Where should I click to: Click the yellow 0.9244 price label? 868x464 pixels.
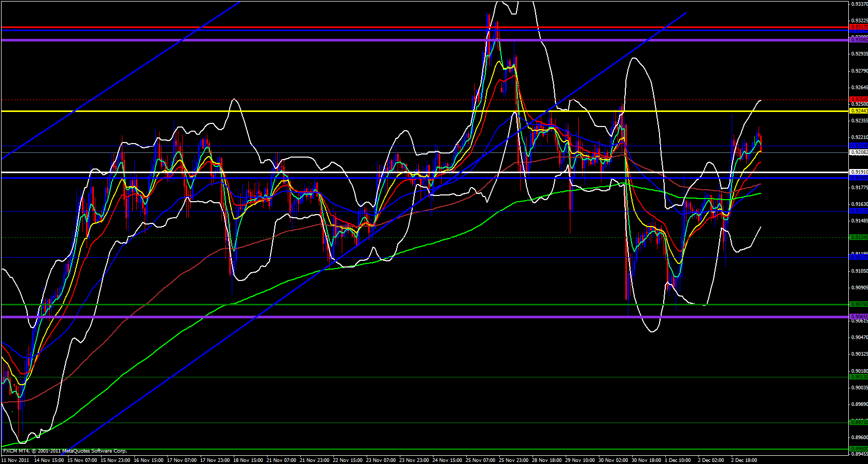click(858, 110)
